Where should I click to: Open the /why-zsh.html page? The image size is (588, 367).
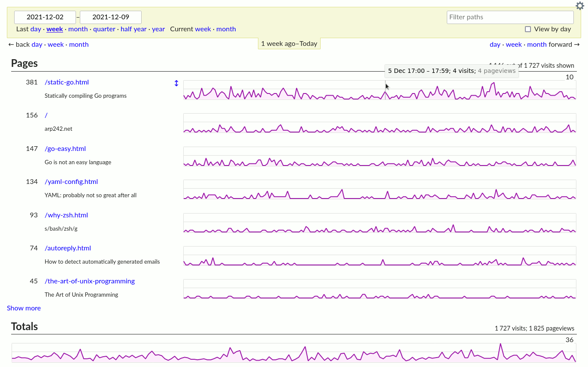(x=66, y=215)
